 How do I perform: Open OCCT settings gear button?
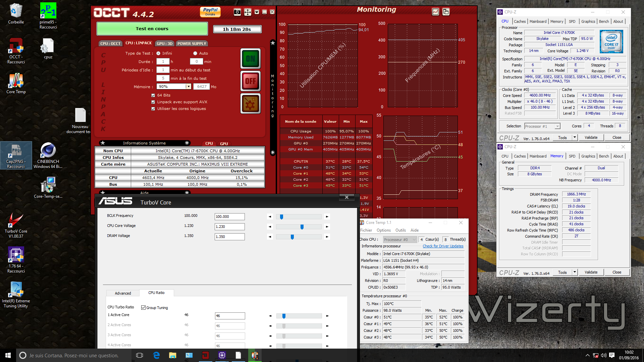[251, 104]
